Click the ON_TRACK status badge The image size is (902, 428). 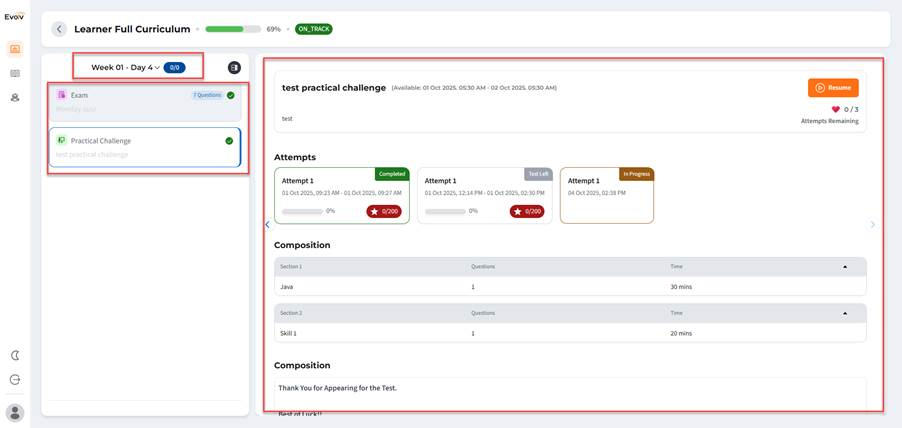(314, 29)
